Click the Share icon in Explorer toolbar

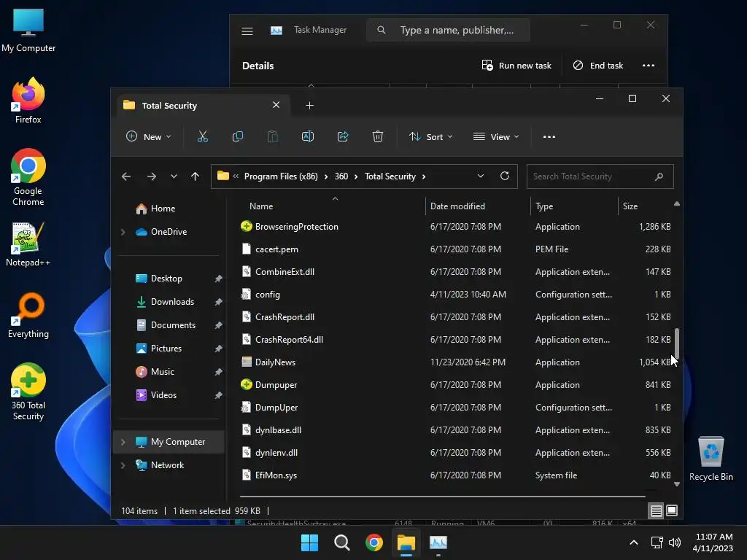click(x=343, y=136)
